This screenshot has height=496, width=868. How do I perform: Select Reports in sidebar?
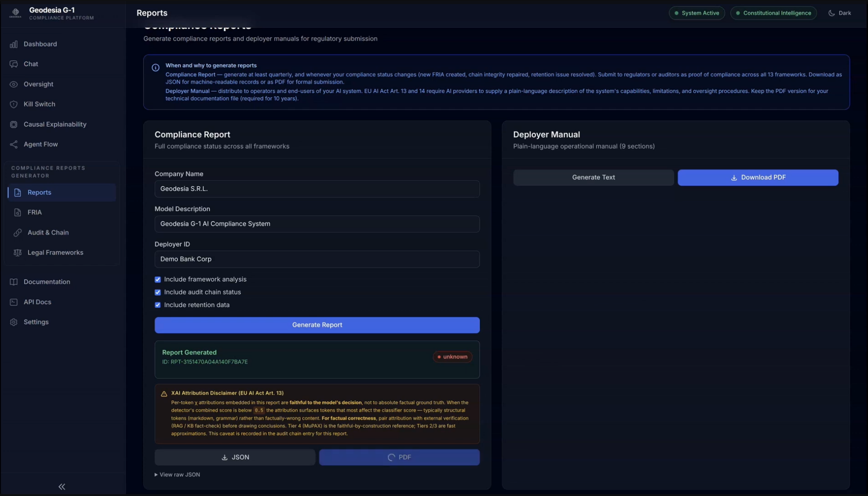(x=62, y=192)
